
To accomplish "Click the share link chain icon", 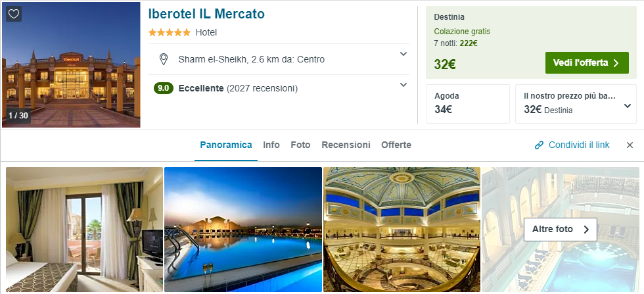I will [539, 145].
